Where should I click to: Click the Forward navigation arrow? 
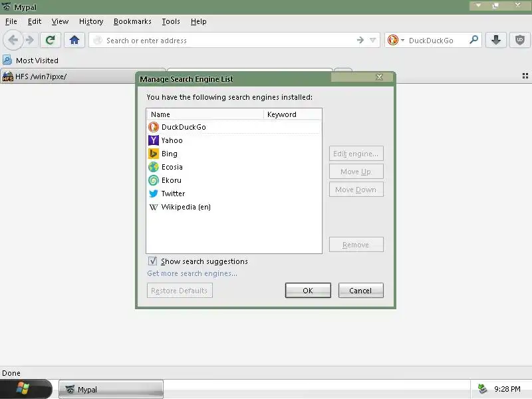pos(30,40)
